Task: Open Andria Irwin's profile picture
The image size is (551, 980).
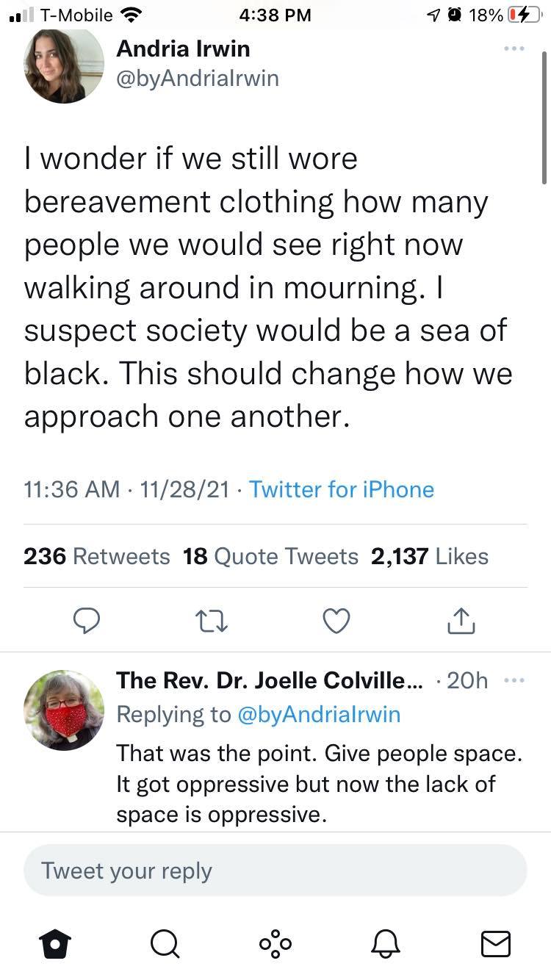Action: point(64,65)
